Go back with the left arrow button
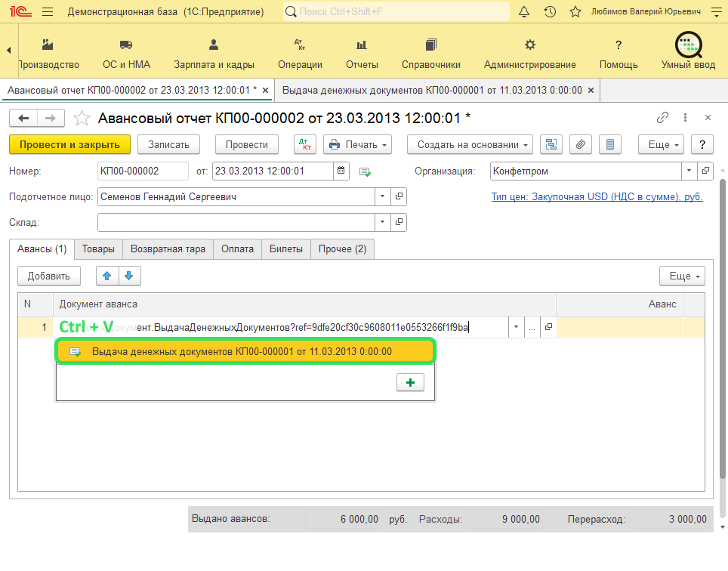This screenshot has width=728, height=571. (x=23, y=119)
